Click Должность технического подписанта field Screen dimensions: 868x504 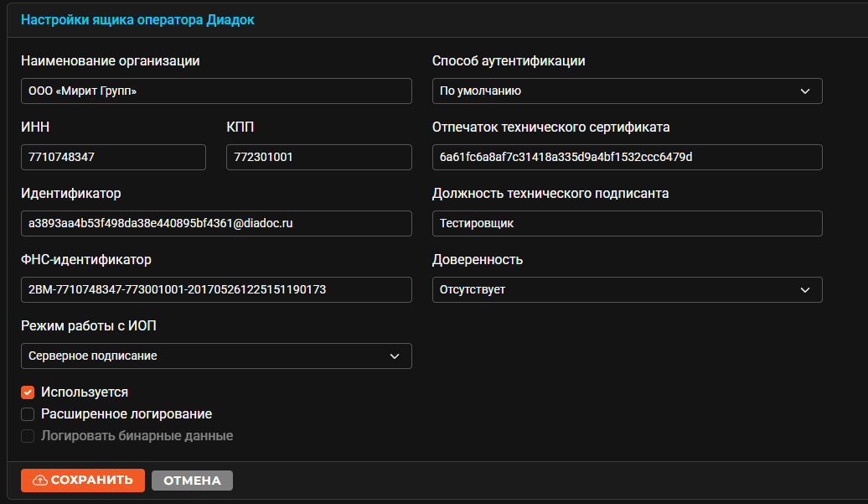pyautogui.click(x=628, y=223)
